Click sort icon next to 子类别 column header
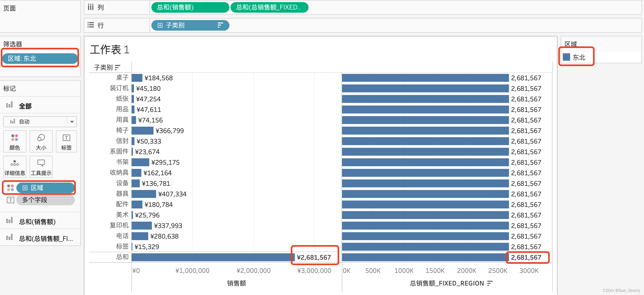Image resolution: width=644 pixels, height=295 pixels. click(x=118, y=68)
